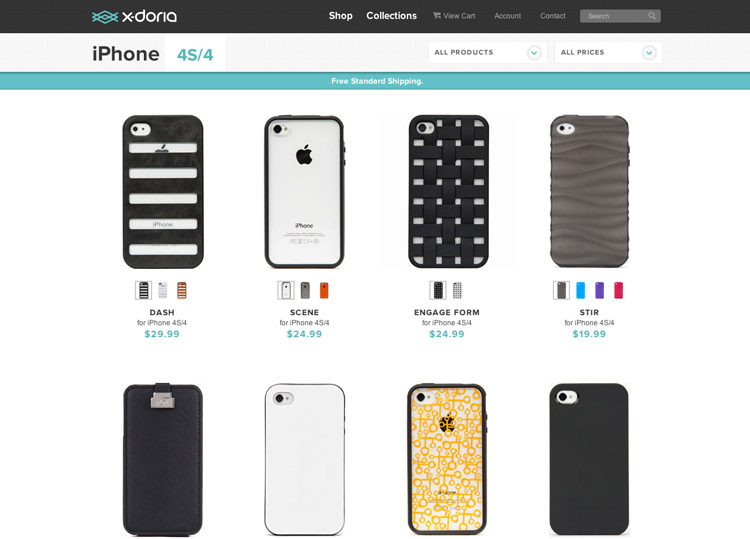Open the Contact link
Screen dimensions: 750x539
pyautogui.click(x=552, y=16)
